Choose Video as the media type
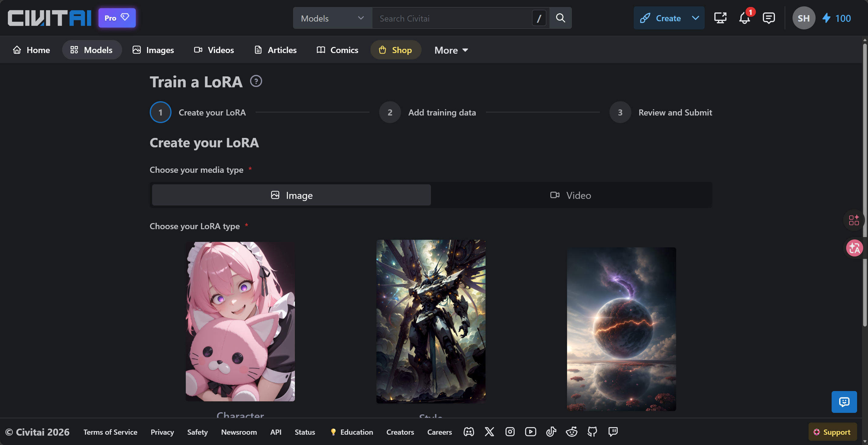Image resolution: width=868 pixels, height=445 pixels. pos(571,195)
